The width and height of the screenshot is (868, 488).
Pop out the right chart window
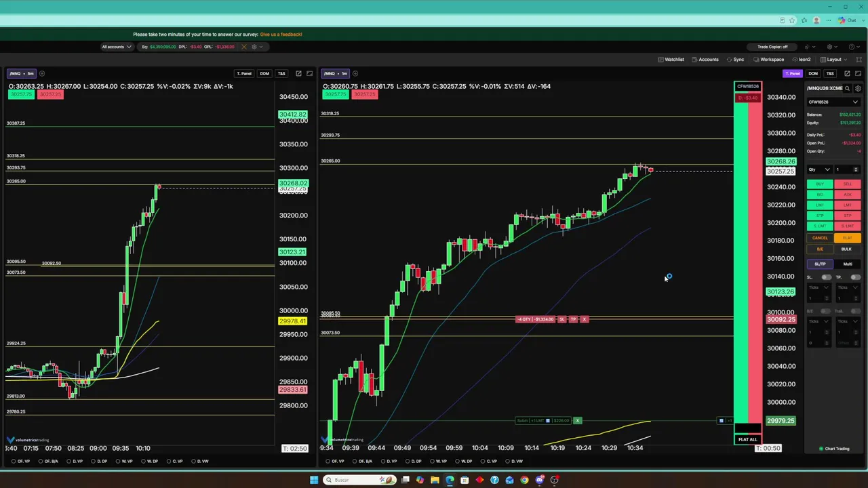pyautogui.click(x=847, y=73)
